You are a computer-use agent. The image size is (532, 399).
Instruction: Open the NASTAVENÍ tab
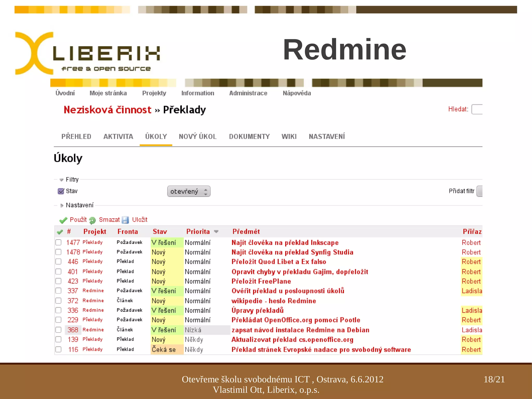(327, 136)
